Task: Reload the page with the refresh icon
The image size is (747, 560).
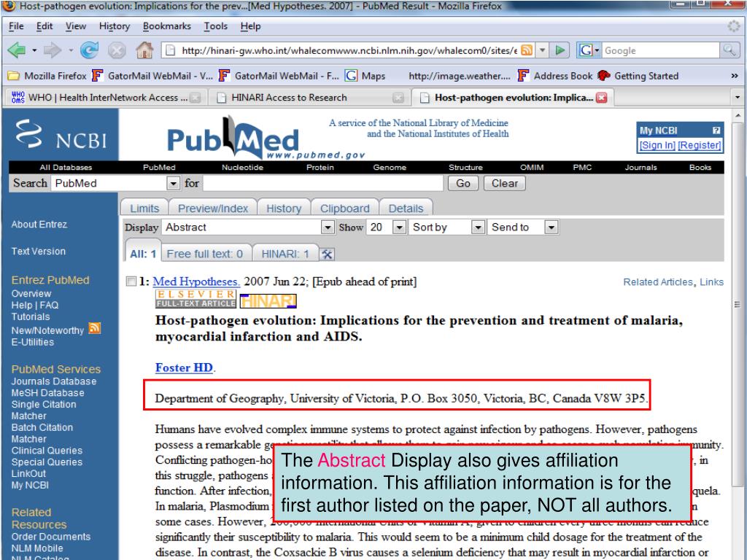Action: point(89,50)
